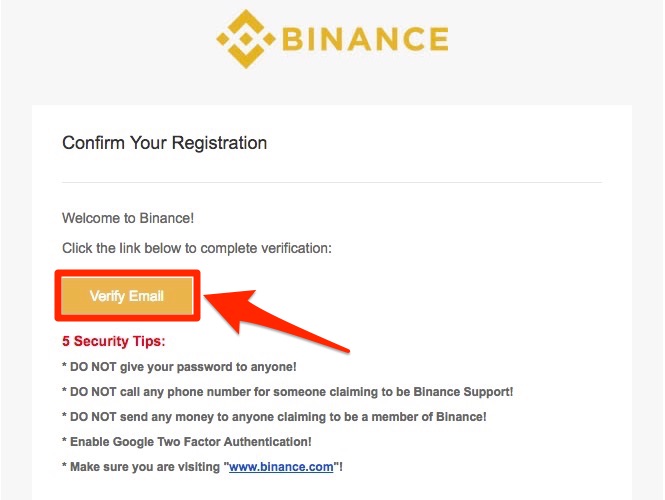
Task: Click the word Registration in the title
Action: pyautogui.click(x=219, y=143)
